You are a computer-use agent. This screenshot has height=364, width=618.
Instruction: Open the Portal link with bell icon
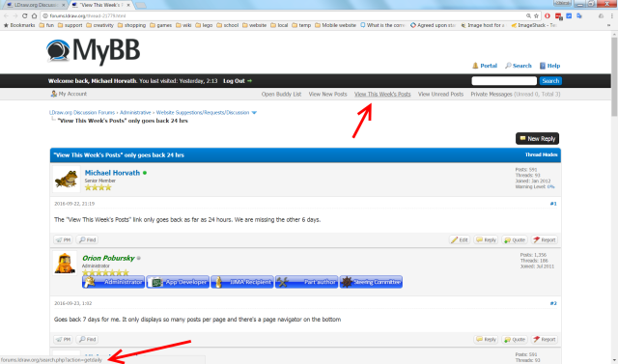(485, 66)
